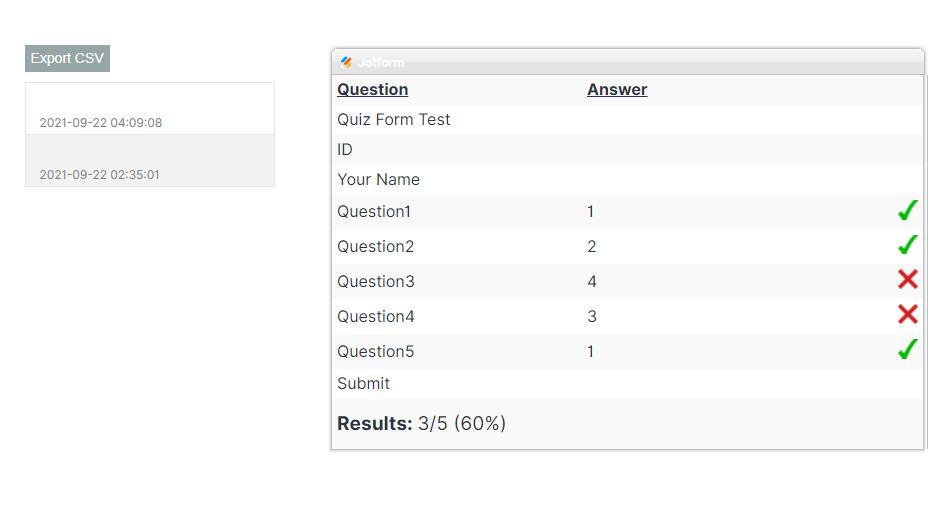Click the Submit row label

pyautogui.click(x=363, y=384)
